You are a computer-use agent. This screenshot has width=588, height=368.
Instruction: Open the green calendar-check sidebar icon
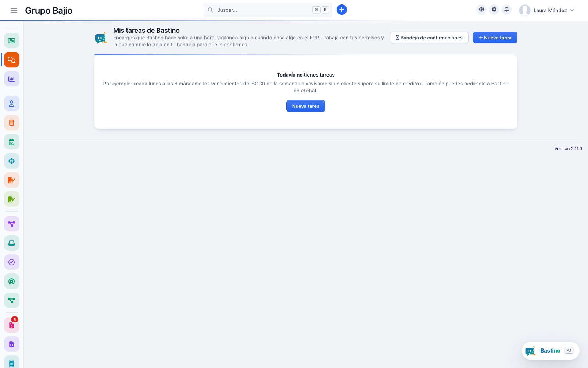12,142
